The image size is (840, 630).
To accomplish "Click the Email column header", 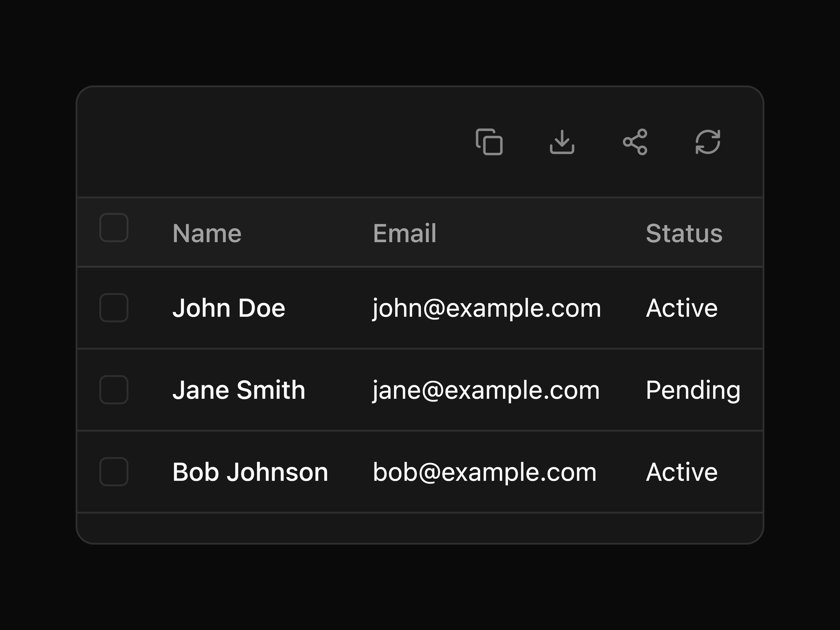I will 404,233.
